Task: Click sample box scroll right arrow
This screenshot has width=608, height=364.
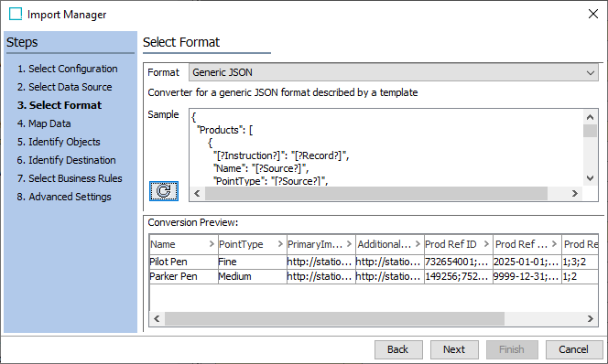Action: (575, 193)
